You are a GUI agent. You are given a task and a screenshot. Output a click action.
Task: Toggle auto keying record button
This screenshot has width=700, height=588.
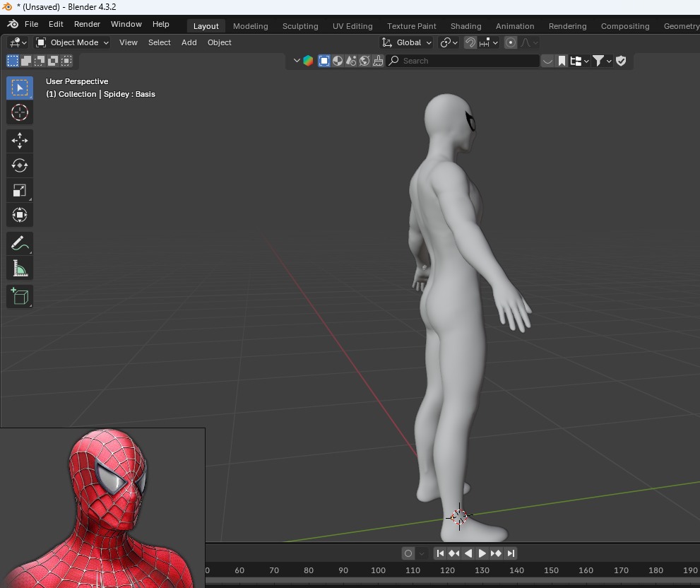click(x=408, y=553)
